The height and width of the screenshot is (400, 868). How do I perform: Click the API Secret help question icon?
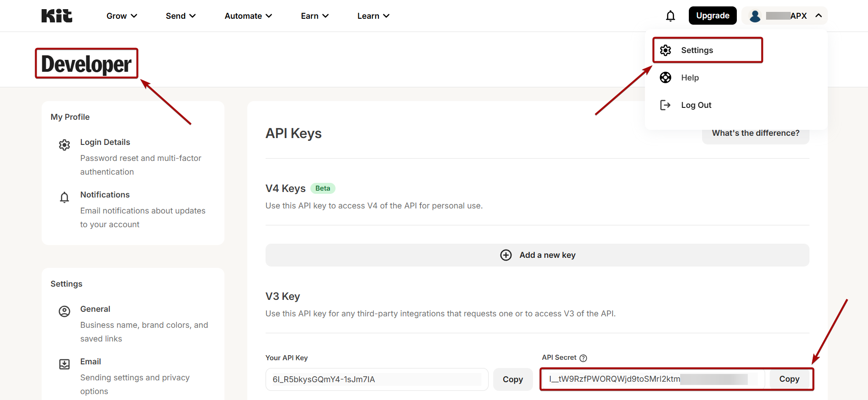583,358
